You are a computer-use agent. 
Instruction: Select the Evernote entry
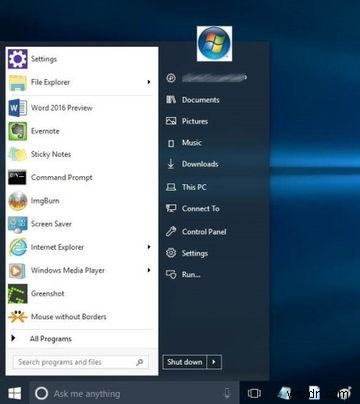coord(82,131)
